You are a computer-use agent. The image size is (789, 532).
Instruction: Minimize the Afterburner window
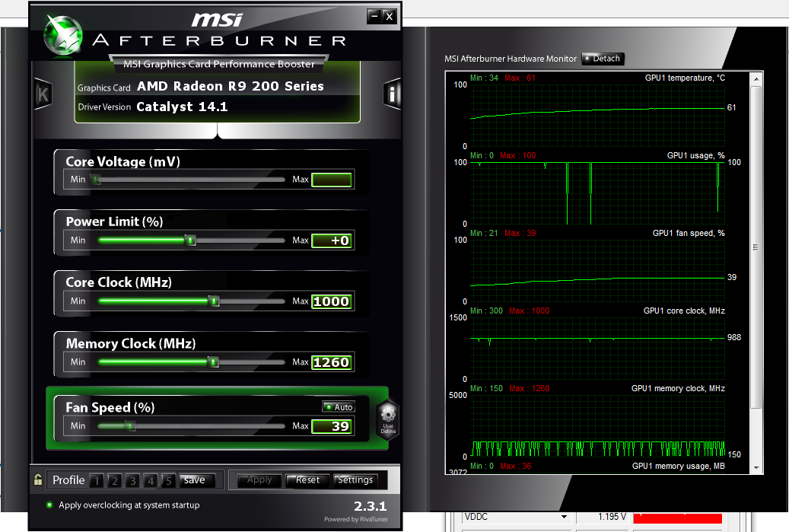point(374,17)
